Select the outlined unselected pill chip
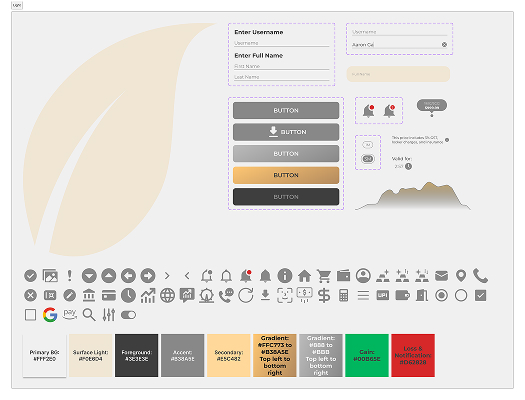This screenshot has height=400, width=525. coord(368,145)
